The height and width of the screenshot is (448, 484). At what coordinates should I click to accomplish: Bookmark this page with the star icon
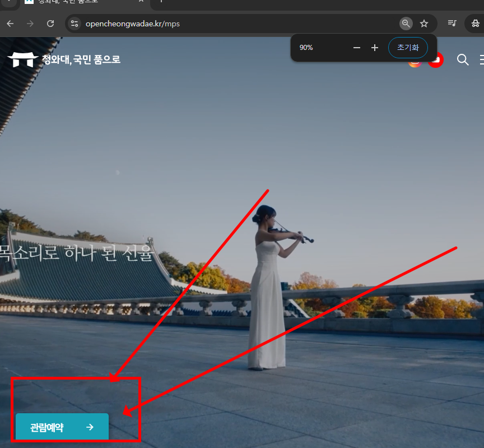tap(424, 24)
